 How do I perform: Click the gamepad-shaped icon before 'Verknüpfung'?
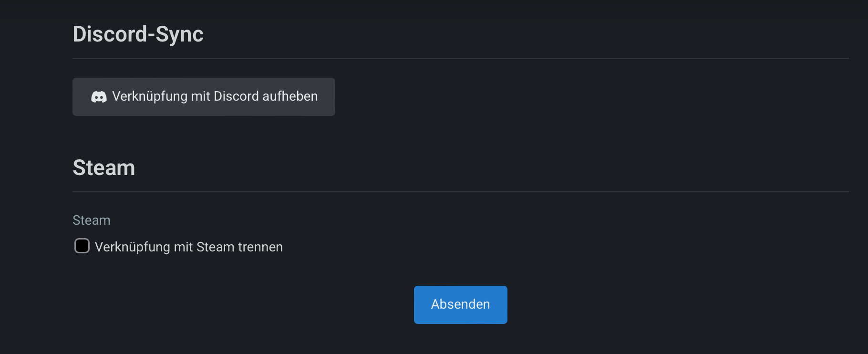click(x=99, y=97)
